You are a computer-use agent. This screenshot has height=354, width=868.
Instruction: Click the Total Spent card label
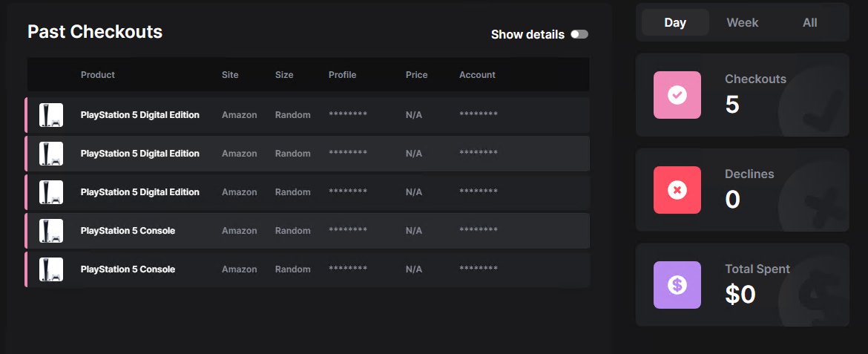(x=757, y=269)
